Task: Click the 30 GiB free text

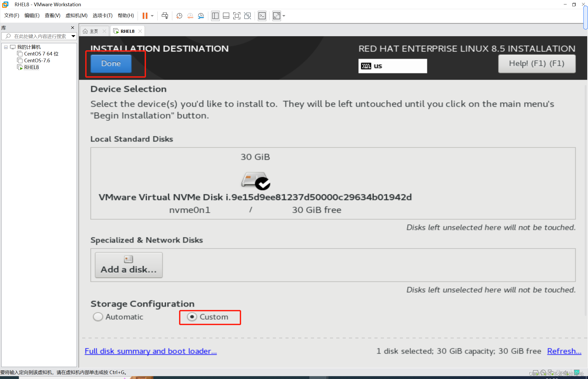Action: click(317, 210)
